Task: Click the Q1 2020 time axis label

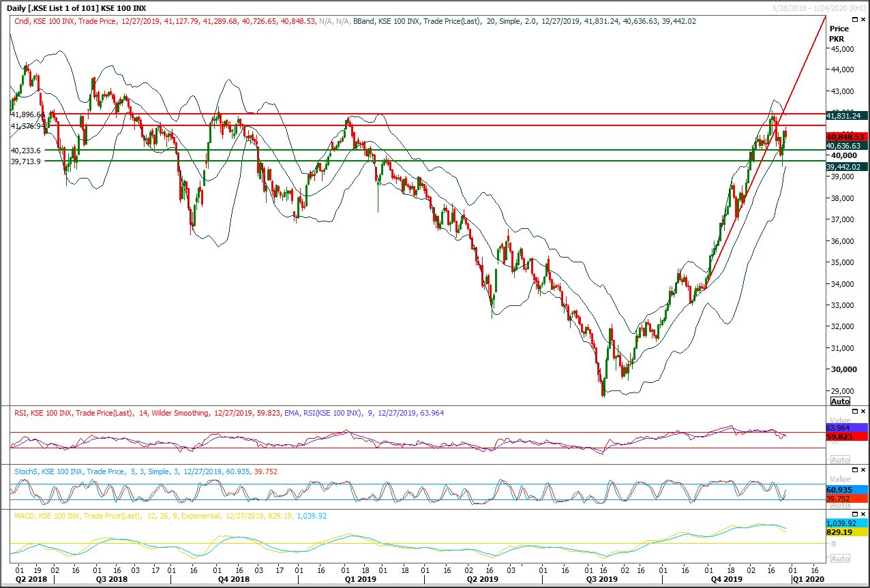Action: (x=809, y=580)
